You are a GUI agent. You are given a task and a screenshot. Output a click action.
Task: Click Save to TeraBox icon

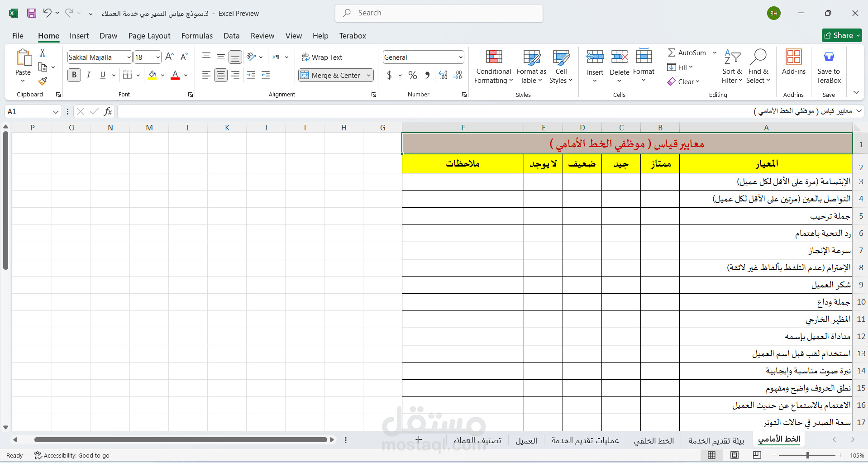coord(829,66)
